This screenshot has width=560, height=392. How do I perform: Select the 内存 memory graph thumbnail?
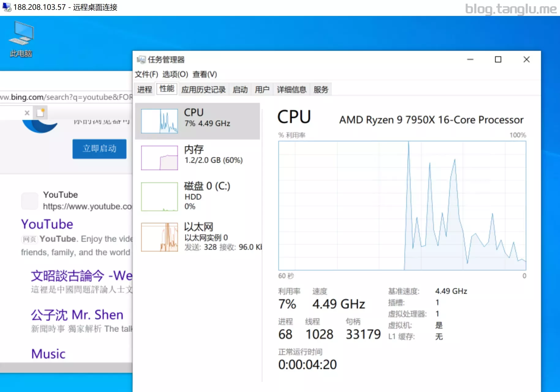coord(159,158)
